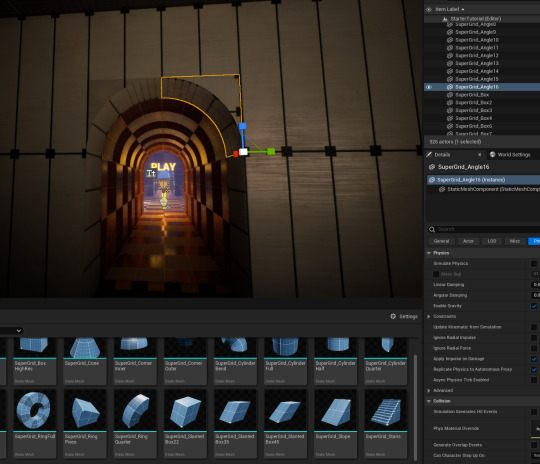Close the Details tab
Image resolution: width=540 pixels, height=464 pixels.
pyautogui.click(x=479, y=155)
